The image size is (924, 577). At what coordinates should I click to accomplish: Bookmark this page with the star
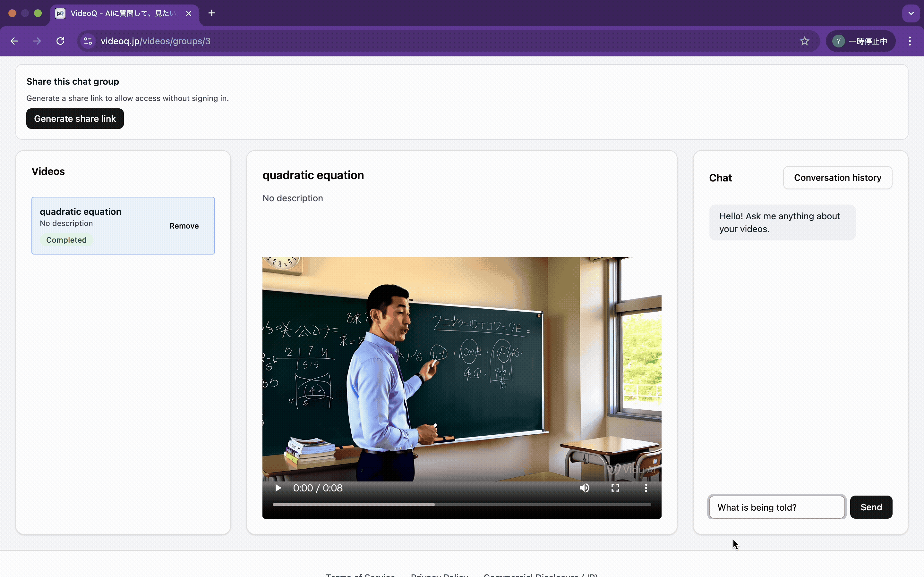pyautogui.click(x=805, y=41)
